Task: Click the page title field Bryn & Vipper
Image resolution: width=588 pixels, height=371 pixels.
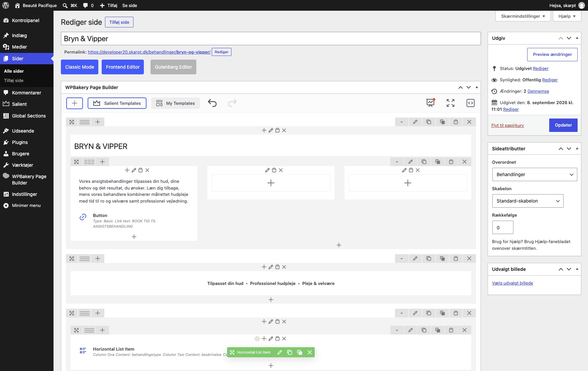Action: (x=271, y=39)
